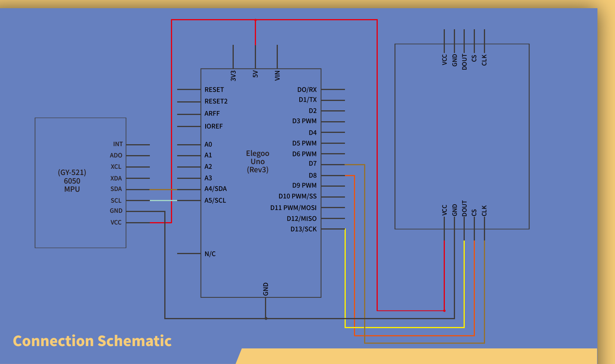Select the MPU module's GND pin label
Screen dimensions: 615x364
116,211
